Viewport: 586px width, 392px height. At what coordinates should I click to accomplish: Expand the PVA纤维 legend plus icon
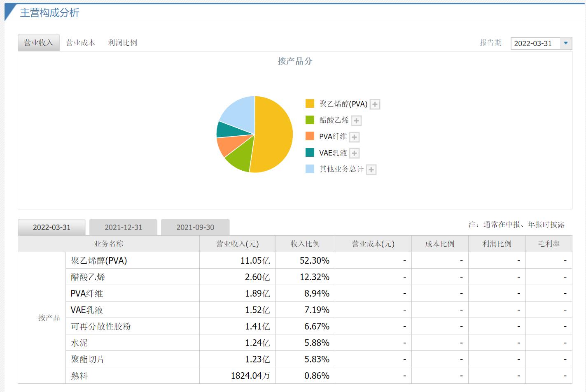[354, 137]
